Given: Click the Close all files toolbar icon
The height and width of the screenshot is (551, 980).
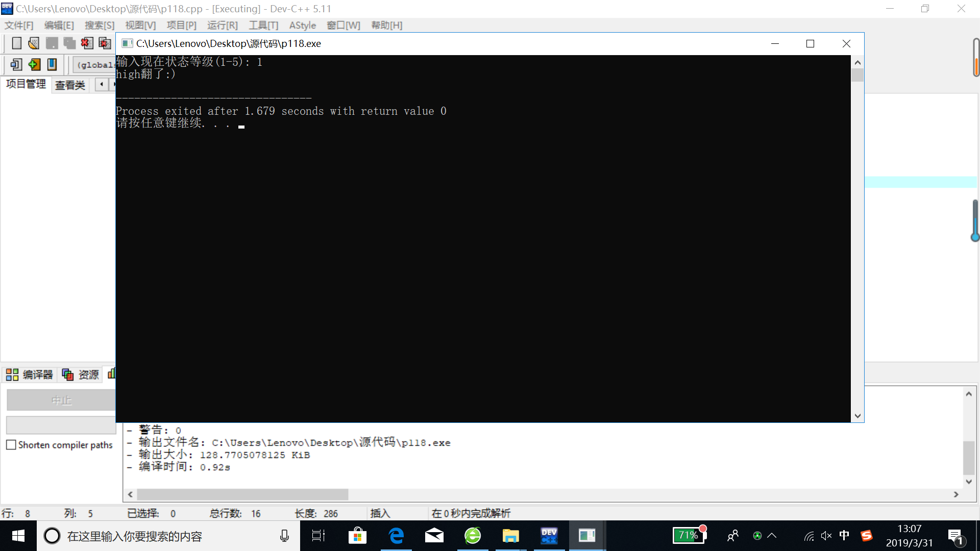Looking at the screenshot, I should pos(105,43).
